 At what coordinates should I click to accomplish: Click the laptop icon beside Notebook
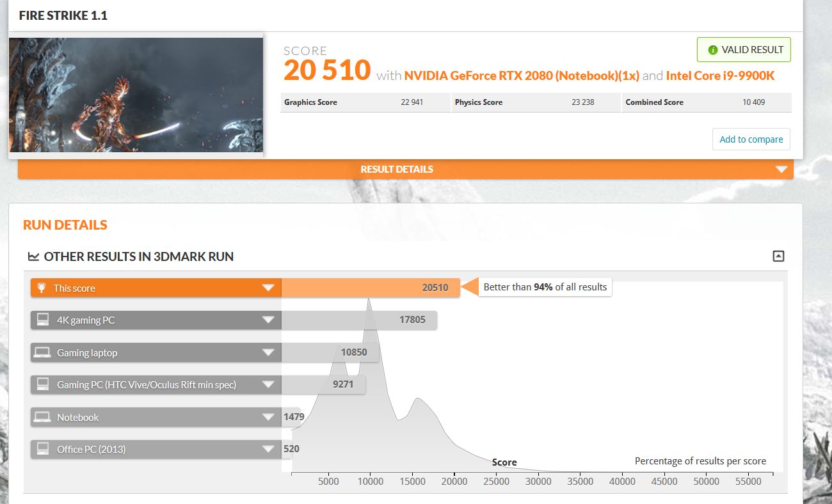coord(42,417)
